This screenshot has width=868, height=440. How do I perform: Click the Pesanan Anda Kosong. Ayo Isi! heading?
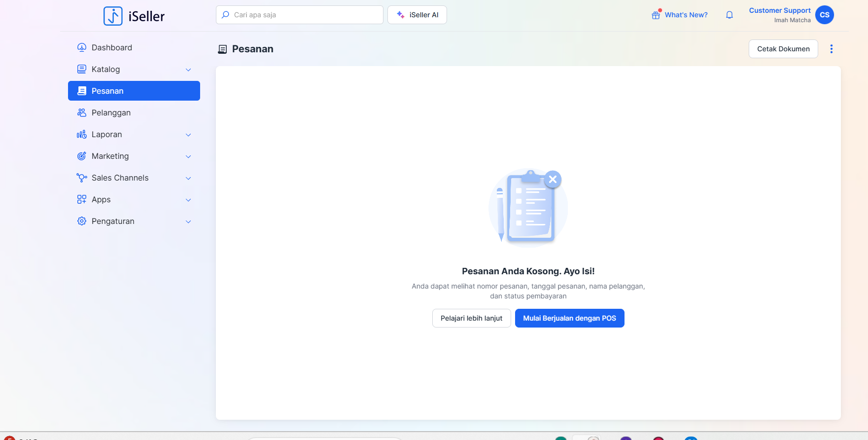click(528, 271)
